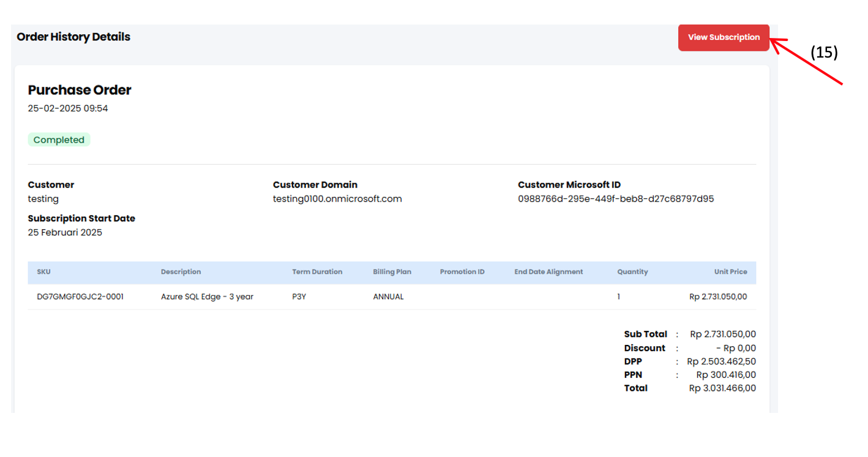
Task: Click the Term Duration column header
Action: (x=317, y=272)
